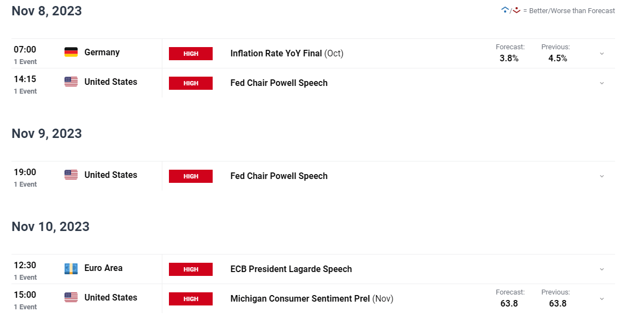Expand the 14:15 Fed Chair Powell Speech
The height and width of the screenshot is (329, 644).
[602, 83]
